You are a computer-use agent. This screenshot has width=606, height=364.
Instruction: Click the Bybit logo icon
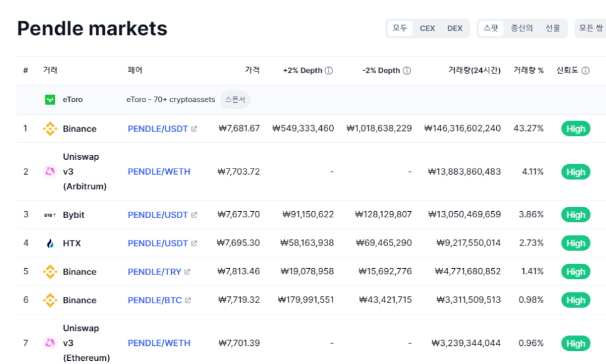(x=50, y=215)
